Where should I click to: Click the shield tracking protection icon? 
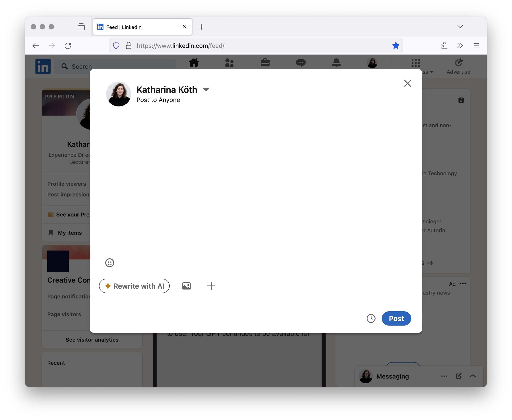tap(116, 45)
